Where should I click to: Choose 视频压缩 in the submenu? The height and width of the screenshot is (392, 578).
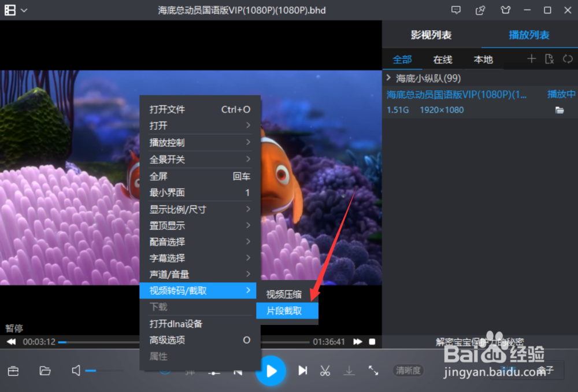[x=287, y=294]
